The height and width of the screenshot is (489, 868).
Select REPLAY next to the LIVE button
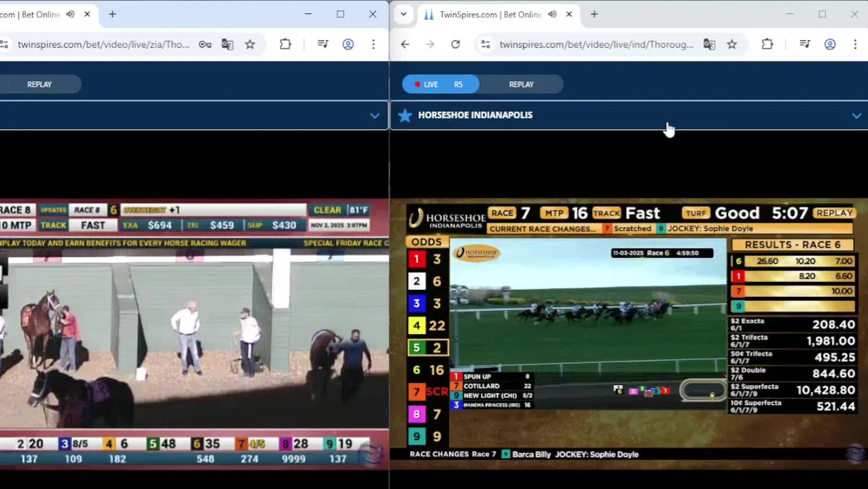tap(522, 84)
